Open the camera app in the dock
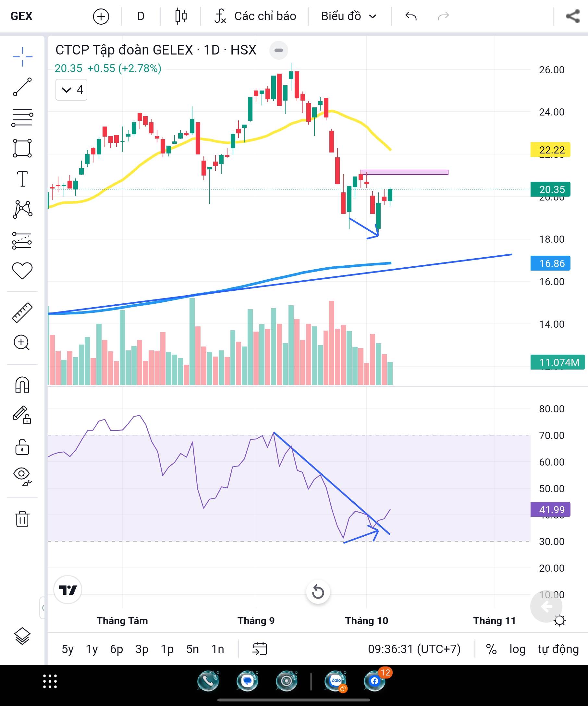Image resolution: width=588 pixels, height=706 pixels. click(287, 681)
